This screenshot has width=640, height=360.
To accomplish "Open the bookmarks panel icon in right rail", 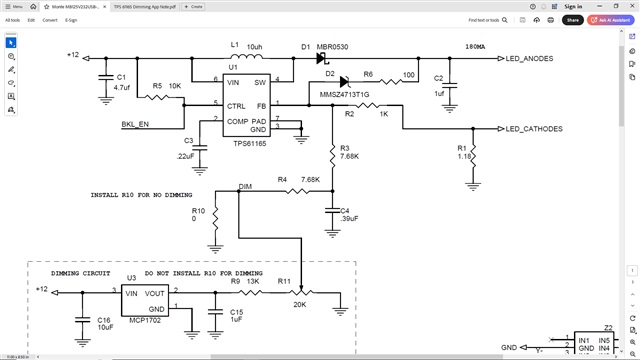I will (x=632, y=64).
